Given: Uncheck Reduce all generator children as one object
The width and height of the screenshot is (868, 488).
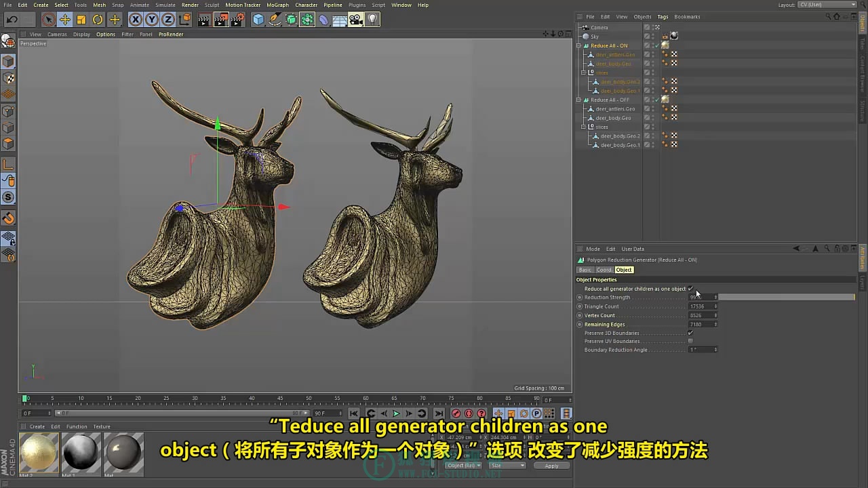Looking at the screenshot, I should [x=690, y=289].
